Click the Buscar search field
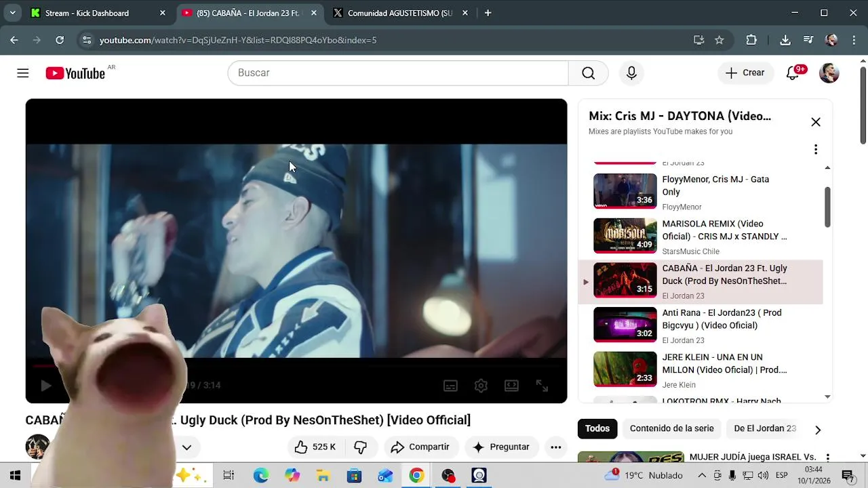The height and width of the screenshot is (488, 868). (x=398, y=73)
